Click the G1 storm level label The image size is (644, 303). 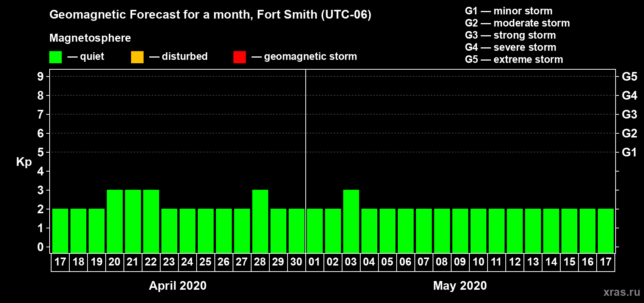(629, 152)
